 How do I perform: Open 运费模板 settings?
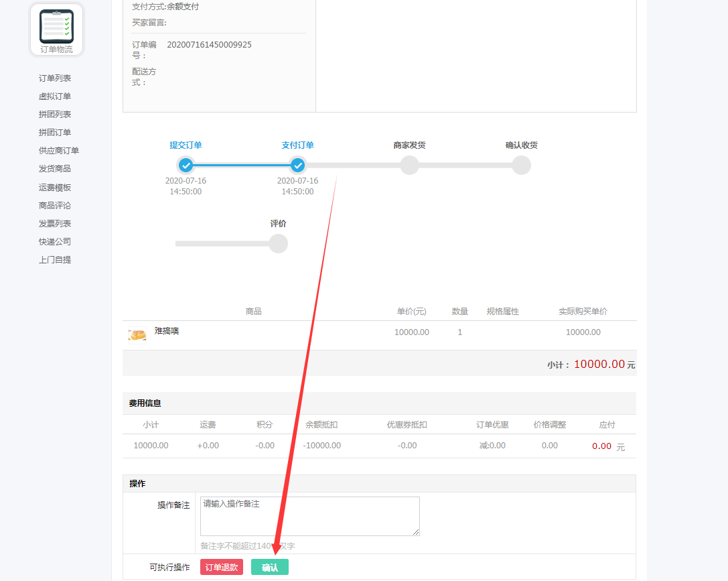55,188
